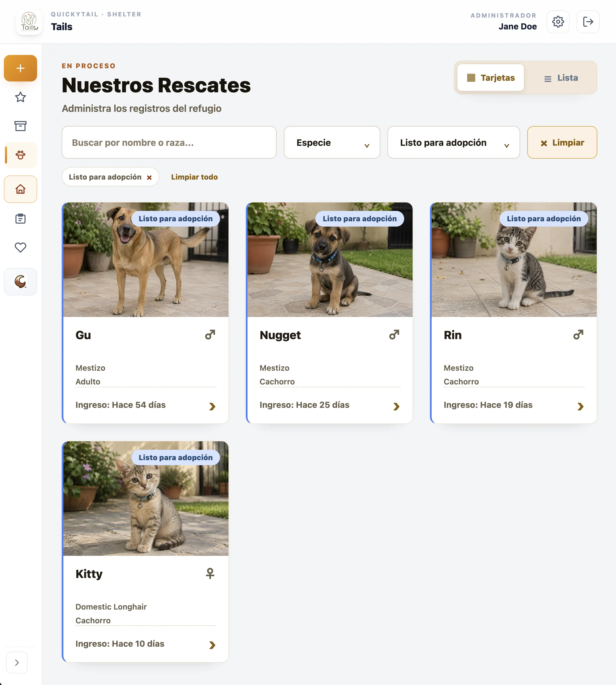This screenshot has height=685, width=616.
Task: Open the heart sidebar icon
Action: [20, 247]
